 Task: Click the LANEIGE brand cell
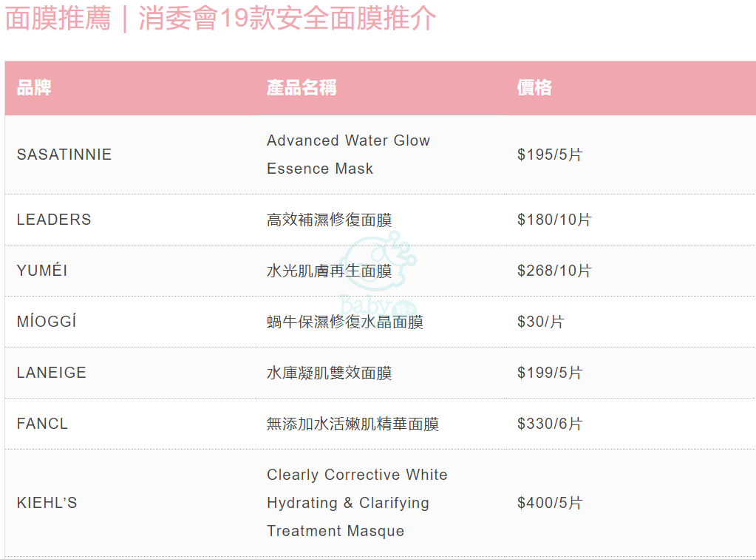coord(52,373)
